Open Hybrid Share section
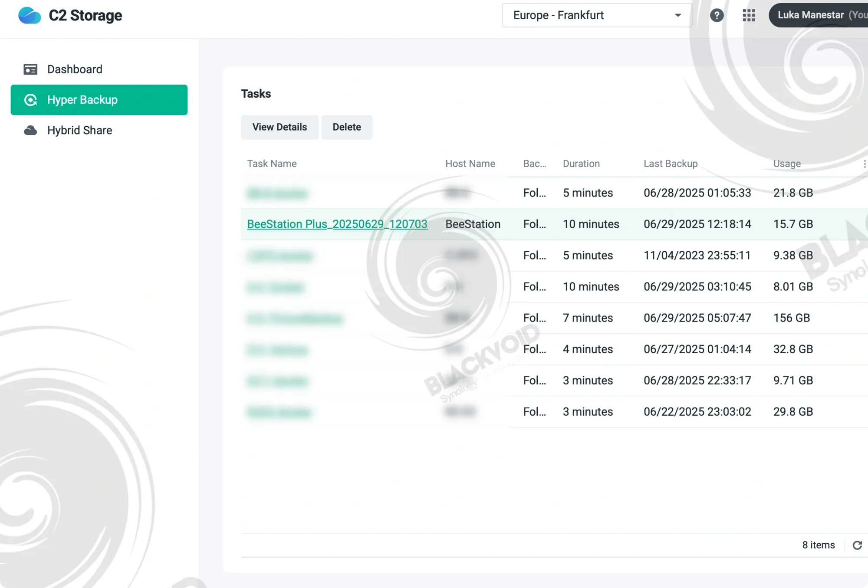868x588 pixels. 99,130
